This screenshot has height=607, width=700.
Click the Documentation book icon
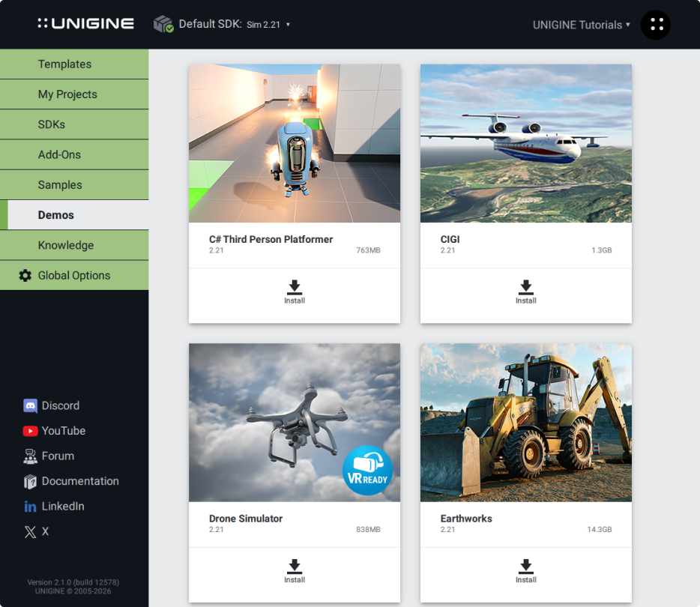coord(30,482)
